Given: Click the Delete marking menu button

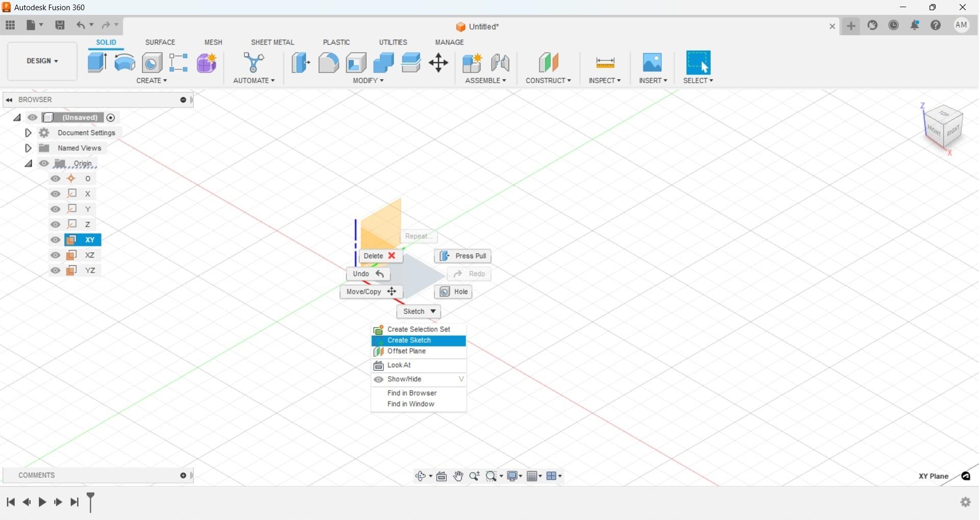Looking at the screenshot, I should (381, 256).
